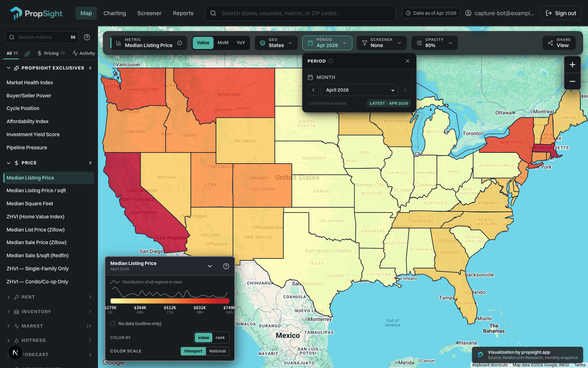Click Keyboard shortcuts on map footer
Viewport: 588px width, 368px height.
click(490, 365)
